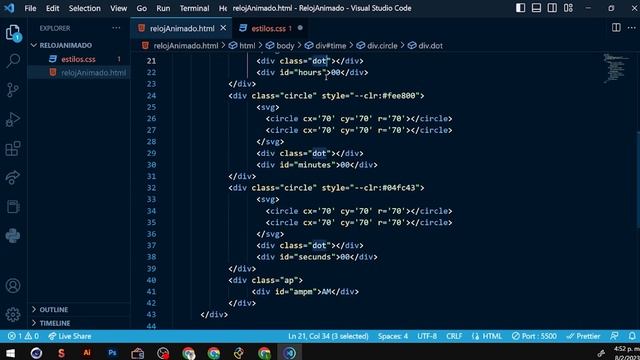
Task: Click #fee800 color value on line 24
Action: click(x=399, y=96)
